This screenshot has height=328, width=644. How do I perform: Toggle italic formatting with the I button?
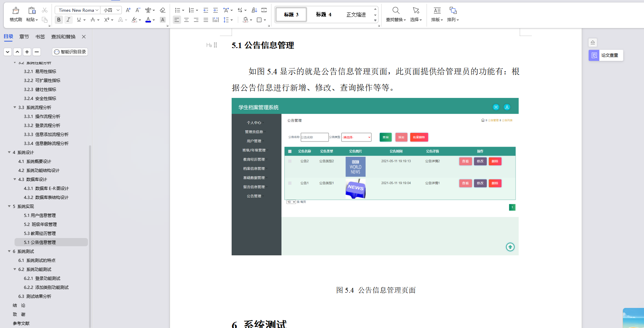pos(68,20)
